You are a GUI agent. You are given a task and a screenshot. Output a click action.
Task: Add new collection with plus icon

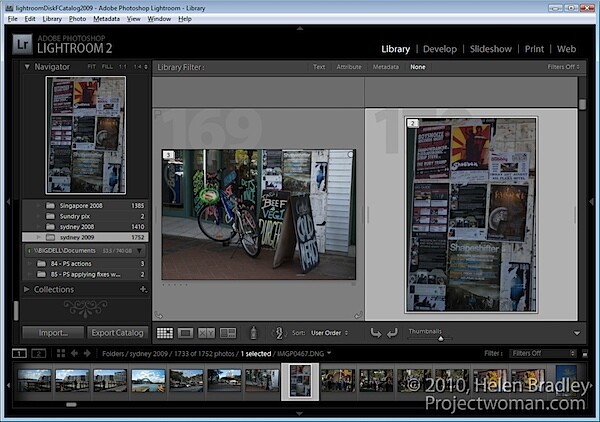(143, 289)
